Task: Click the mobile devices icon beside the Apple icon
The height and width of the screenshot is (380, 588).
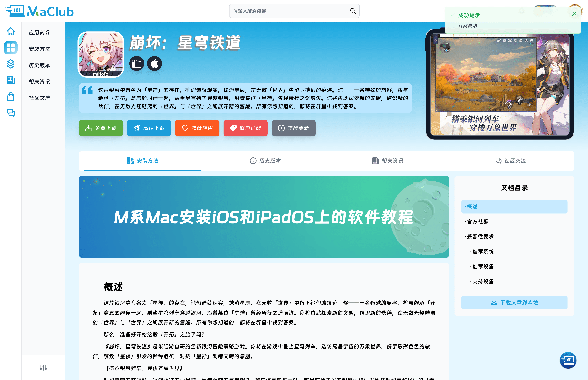Action: coord(137,63)
